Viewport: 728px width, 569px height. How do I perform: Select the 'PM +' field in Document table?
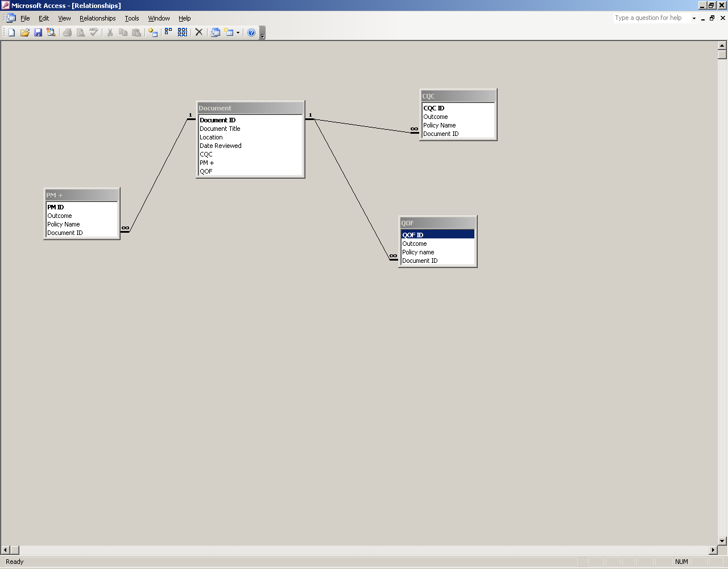click(x=250, y=163)
